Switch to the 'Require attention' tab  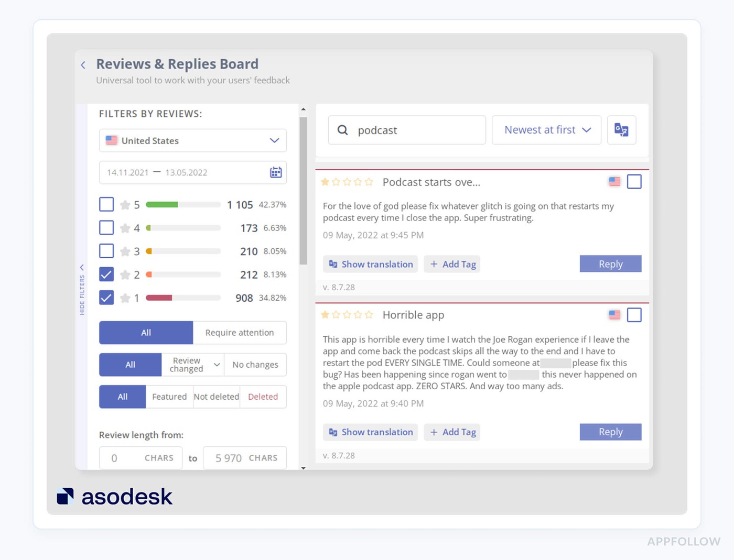239,332
